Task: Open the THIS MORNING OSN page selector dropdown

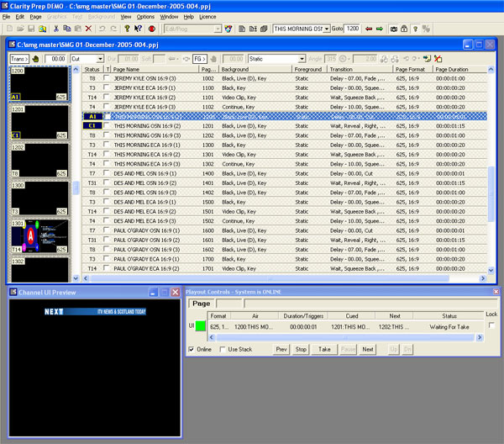Action: click(327, 29)
